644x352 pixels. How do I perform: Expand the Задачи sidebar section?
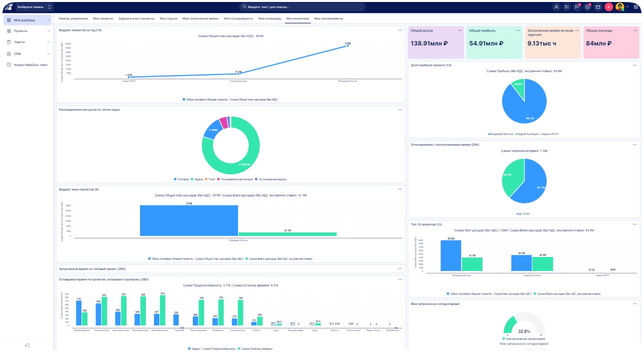coord(48,42)
